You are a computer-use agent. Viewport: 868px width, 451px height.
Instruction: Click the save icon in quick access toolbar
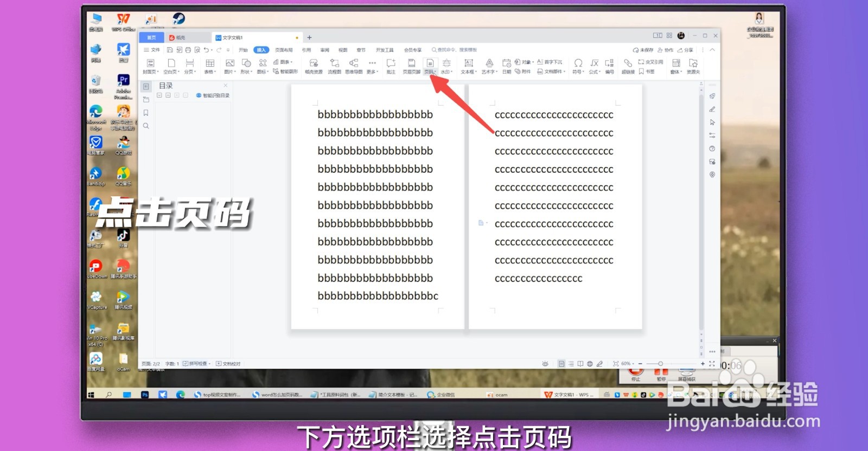(x=170, y=50)
